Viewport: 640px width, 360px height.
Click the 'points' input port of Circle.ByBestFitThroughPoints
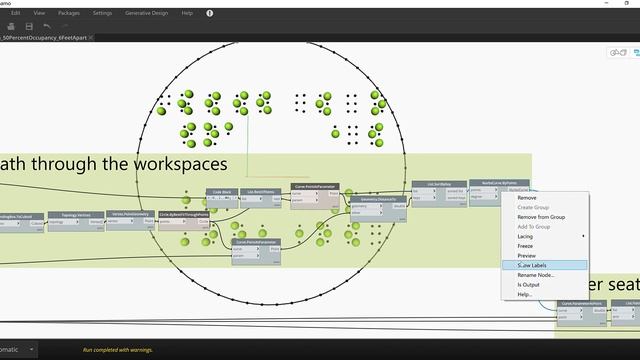(x=172, y=221)
